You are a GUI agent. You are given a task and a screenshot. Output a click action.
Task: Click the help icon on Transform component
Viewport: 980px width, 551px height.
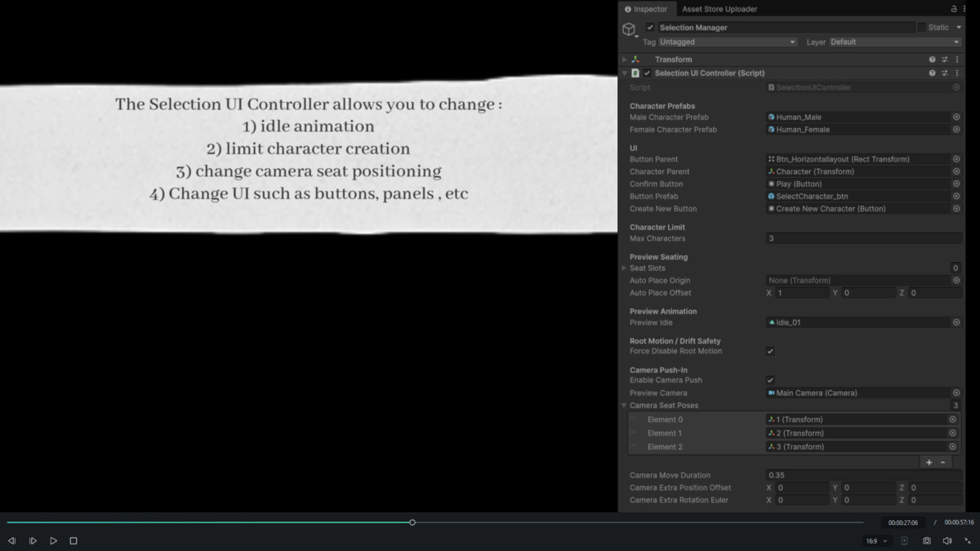pyautogui.click(x=931, y=59)
